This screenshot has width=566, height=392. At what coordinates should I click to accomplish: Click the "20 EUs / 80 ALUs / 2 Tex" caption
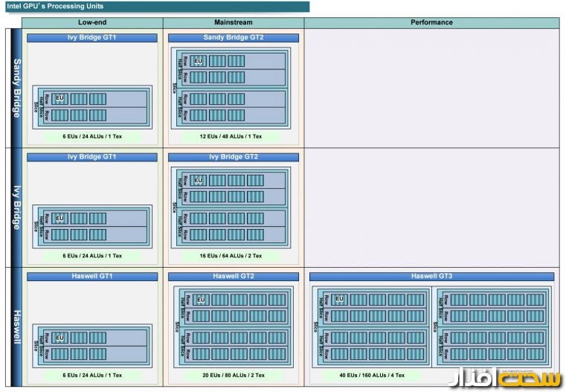[x=234, y=376]
